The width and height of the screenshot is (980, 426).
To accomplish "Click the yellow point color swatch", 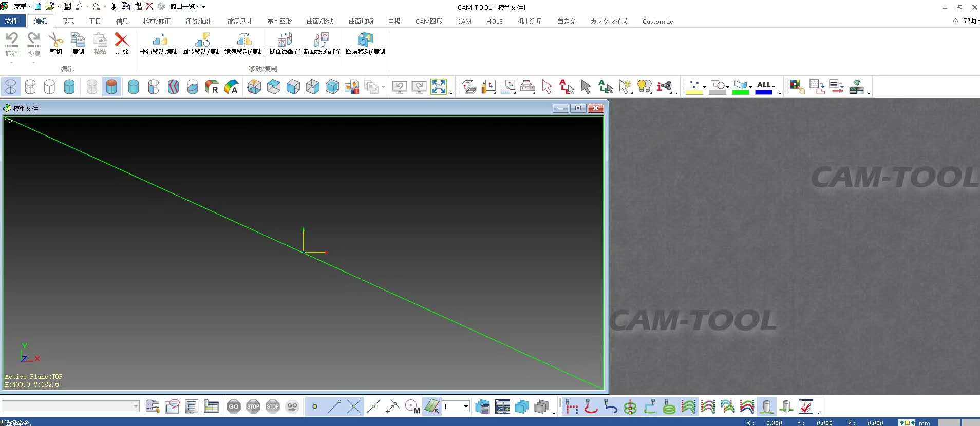I will (694, 92).
